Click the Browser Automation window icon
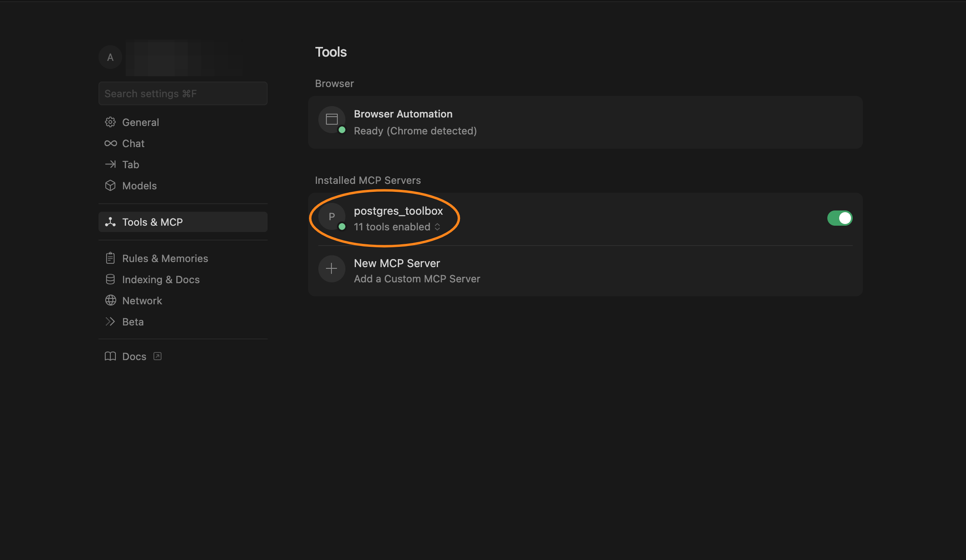 (x=331, y=119)
